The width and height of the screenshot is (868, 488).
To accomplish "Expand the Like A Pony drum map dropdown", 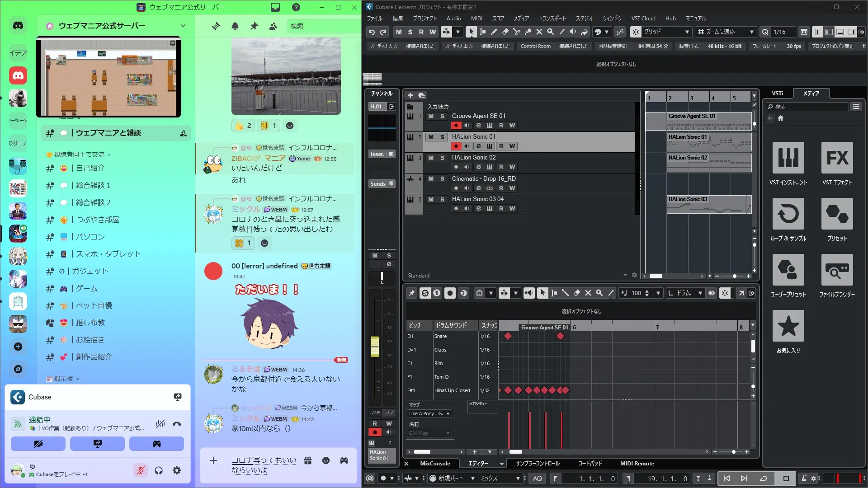I will (448, 413).
